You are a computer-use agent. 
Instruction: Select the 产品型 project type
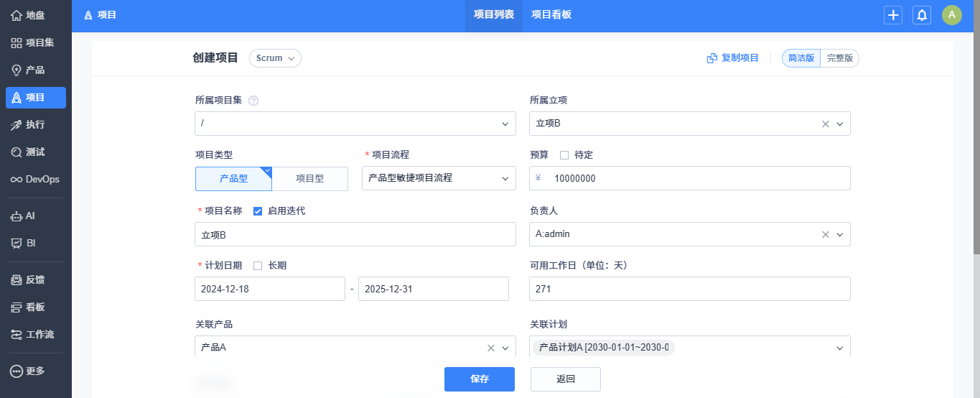point(233,179)
